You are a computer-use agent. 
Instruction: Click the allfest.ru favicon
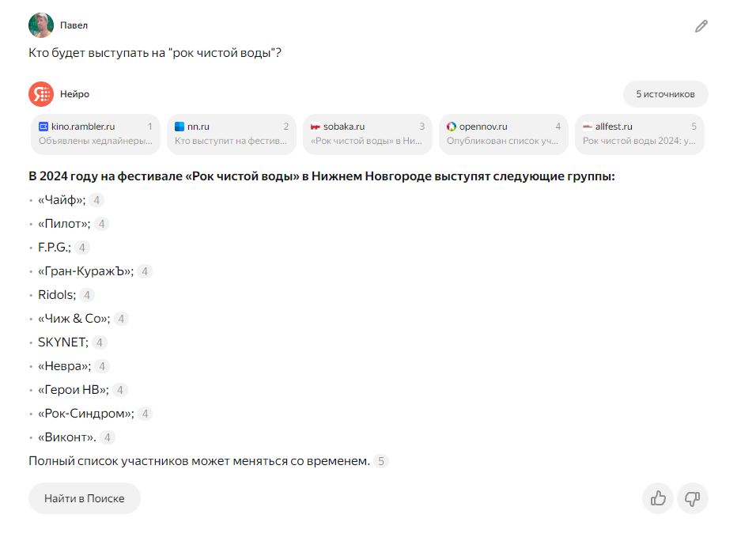[588, 127]
